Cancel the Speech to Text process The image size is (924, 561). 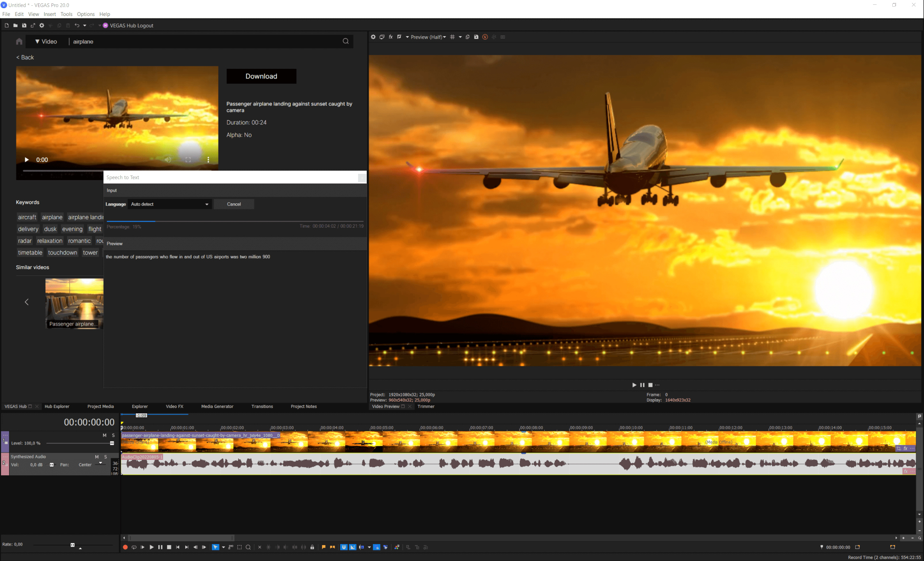pos(234,204)
